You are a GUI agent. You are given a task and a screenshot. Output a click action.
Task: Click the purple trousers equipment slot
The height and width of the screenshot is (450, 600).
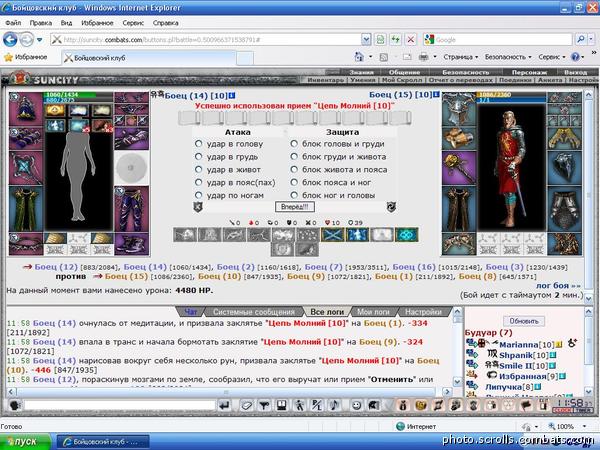point(131,209)
